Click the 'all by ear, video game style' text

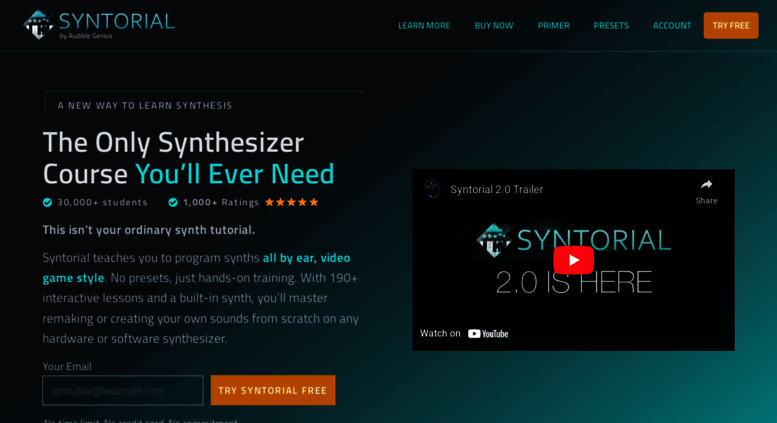(x=196, y=268)
